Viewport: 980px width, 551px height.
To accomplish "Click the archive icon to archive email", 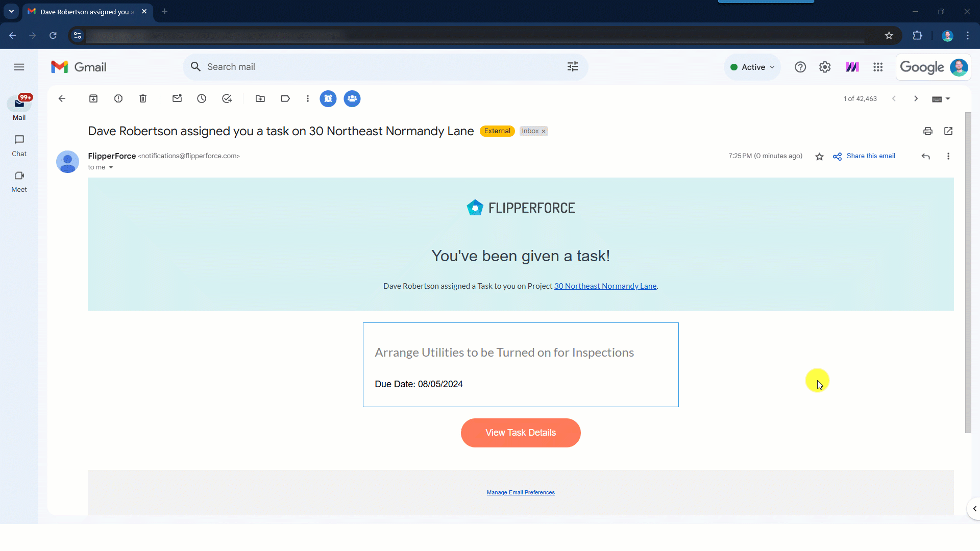I will coord(93,99).
